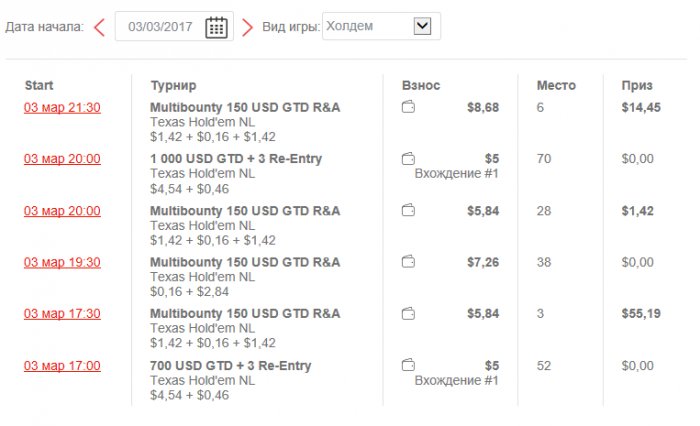Viewport: 700px width, 426px height.
Task: Click the Турнир column header
Action: pos(173,85)
